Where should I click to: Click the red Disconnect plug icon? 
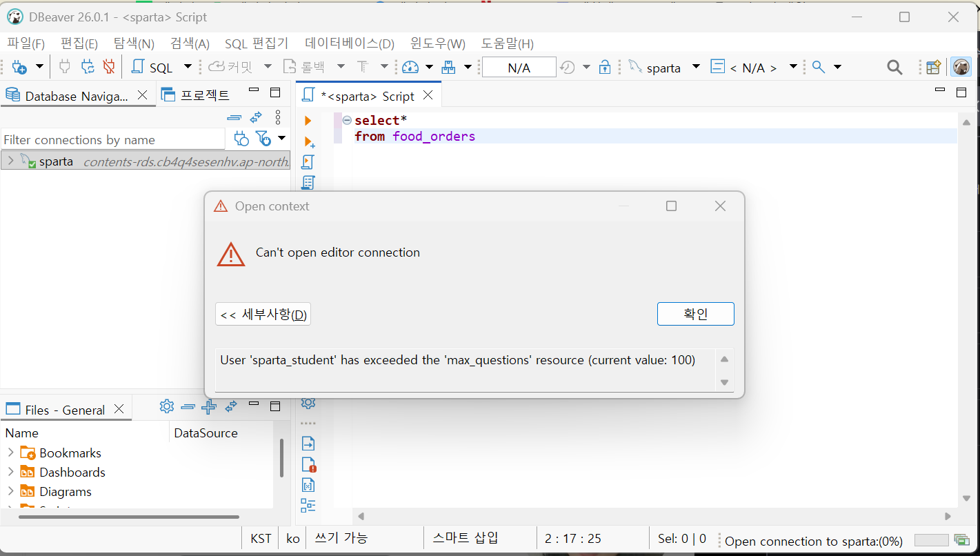tap(109, 67)
